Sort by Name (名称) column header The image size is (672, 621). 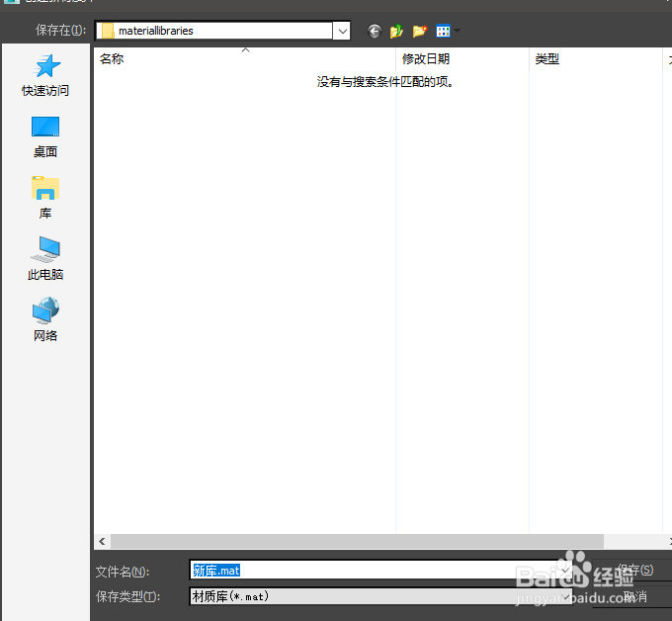(x=245, y=58)
